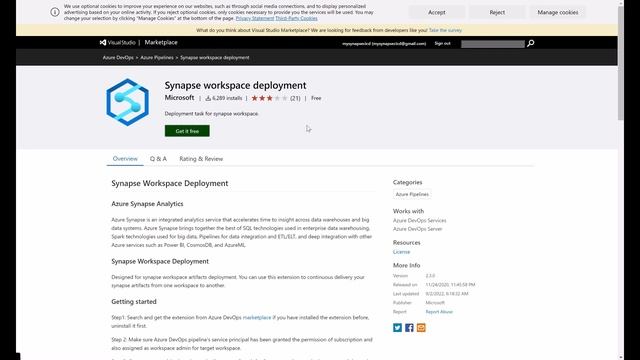Click the signed-in account name

[384, 44]
